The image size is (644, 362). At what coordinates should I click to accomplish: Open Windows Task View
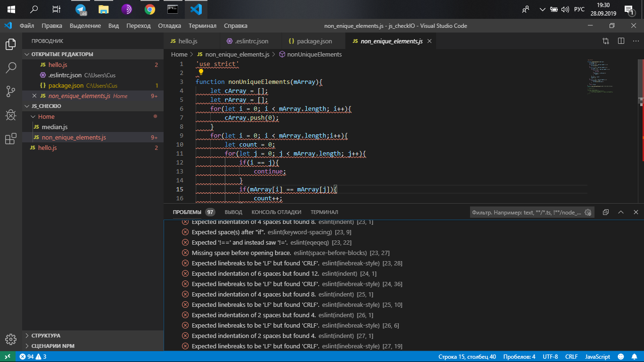point(57,9)
